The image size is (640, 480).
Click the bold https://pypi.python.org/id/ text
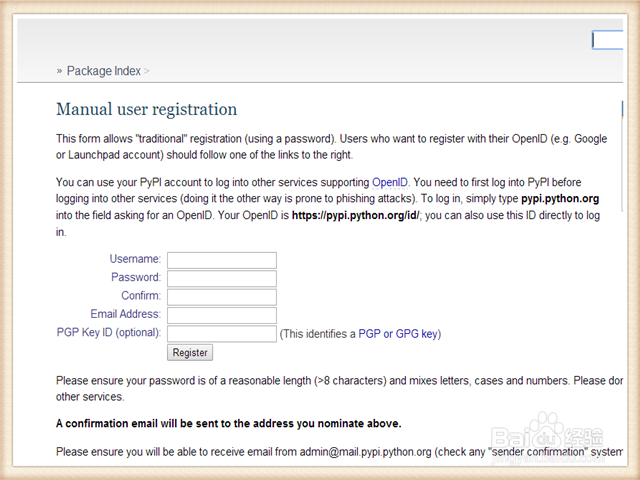click(x=355, y=215)
